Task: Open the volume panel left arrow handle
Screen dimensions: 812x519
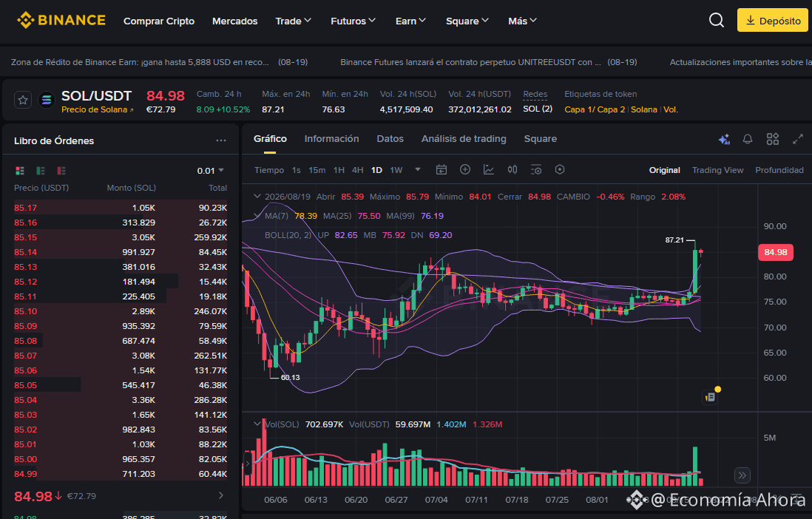Action: [247, 464]
